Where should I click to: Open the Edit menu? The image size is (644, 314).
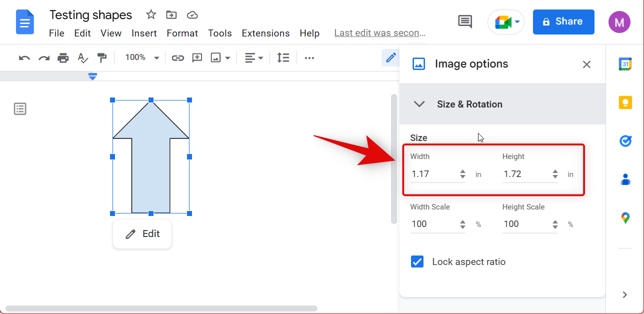coord(82,33)
